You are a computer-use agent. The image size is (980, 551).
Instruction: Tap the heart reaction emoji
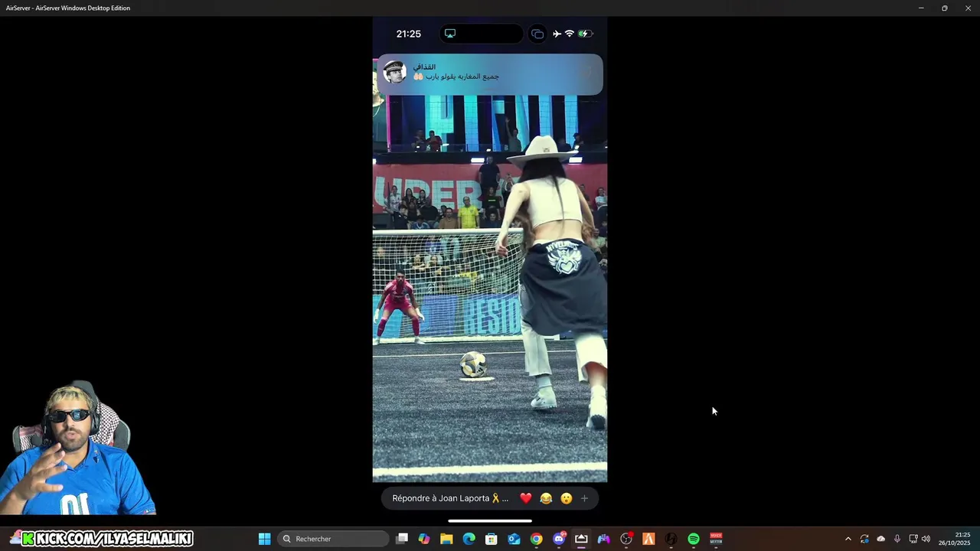525,498
